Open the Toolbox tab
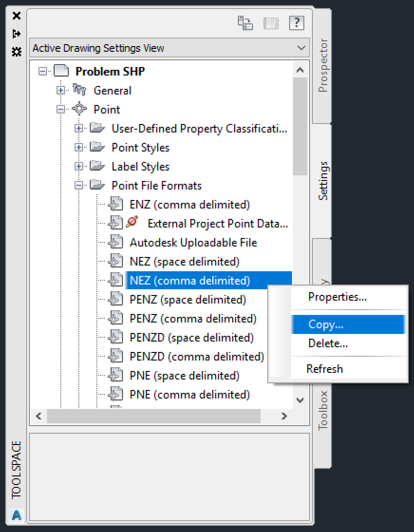The width and height of the screenshot is (414, 532). pyautogui.click(x=323, y=409)
